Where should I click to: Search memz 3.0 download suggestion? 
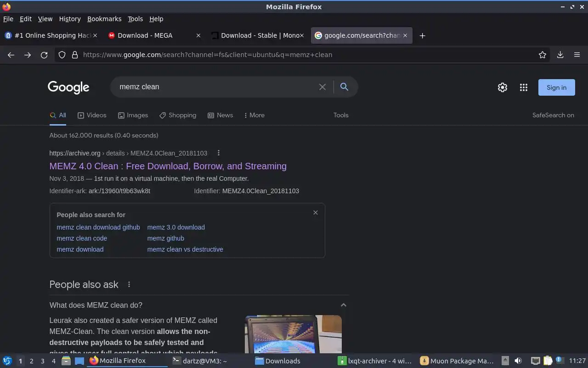pyautogui.click(x=176, y=227)
